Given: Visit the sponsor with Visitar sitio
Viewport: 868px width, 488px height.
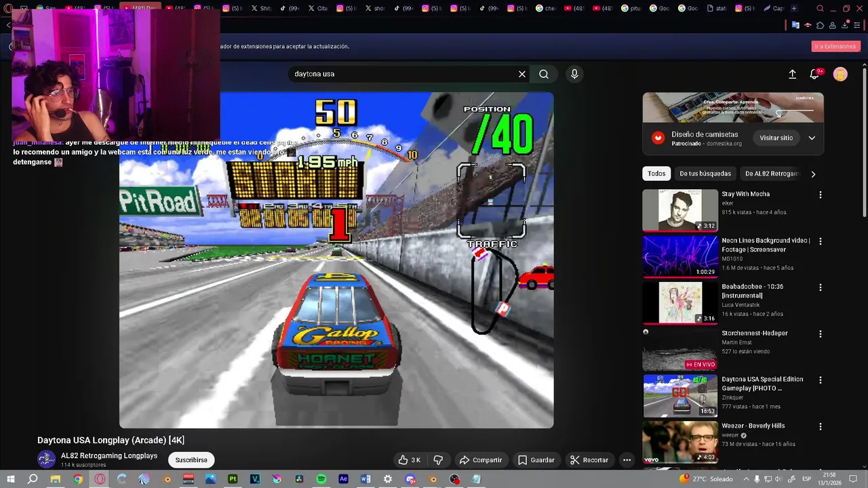Looking at the screenshot, I should 776,138.
